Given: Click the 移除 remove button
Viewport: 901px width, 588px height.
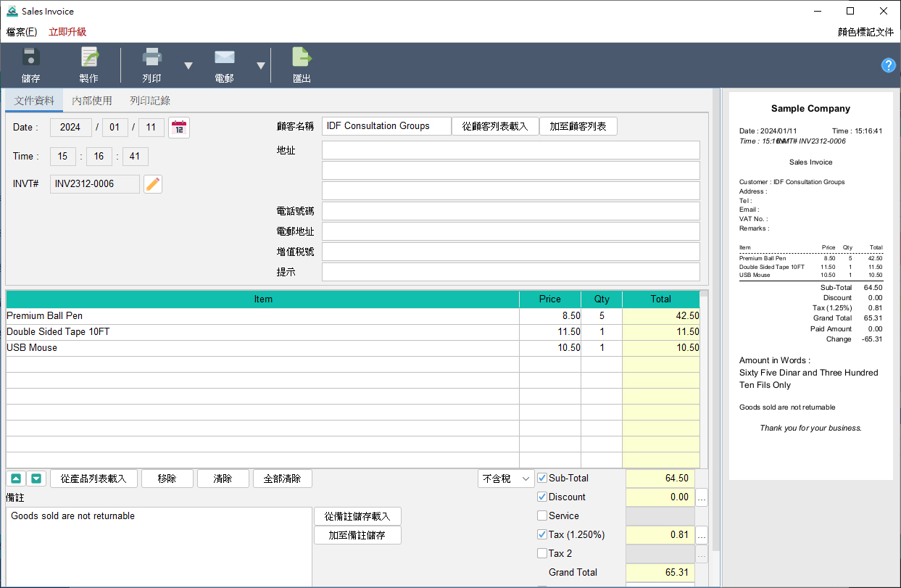Looking at the screenshot, I should pos(167,479).
